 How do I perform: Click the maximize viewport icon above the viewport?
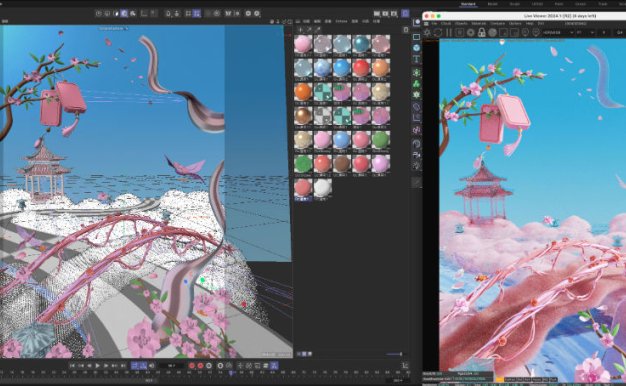pyautogui.click(x=290, y=22)
